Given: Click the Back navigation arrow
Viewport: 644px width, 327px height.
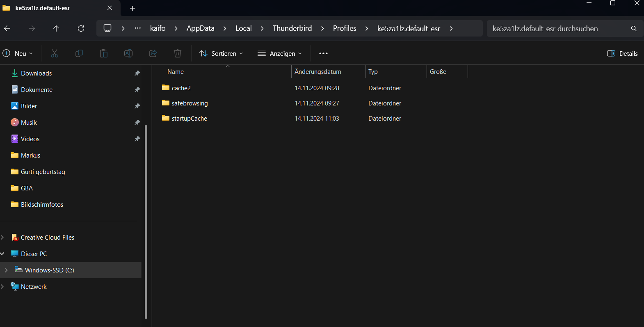Looking at the screenshot, I should [x=7, y=28].
